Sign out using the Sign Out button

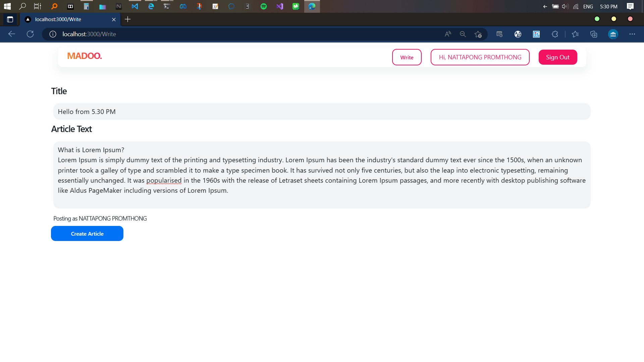[558, 57]
